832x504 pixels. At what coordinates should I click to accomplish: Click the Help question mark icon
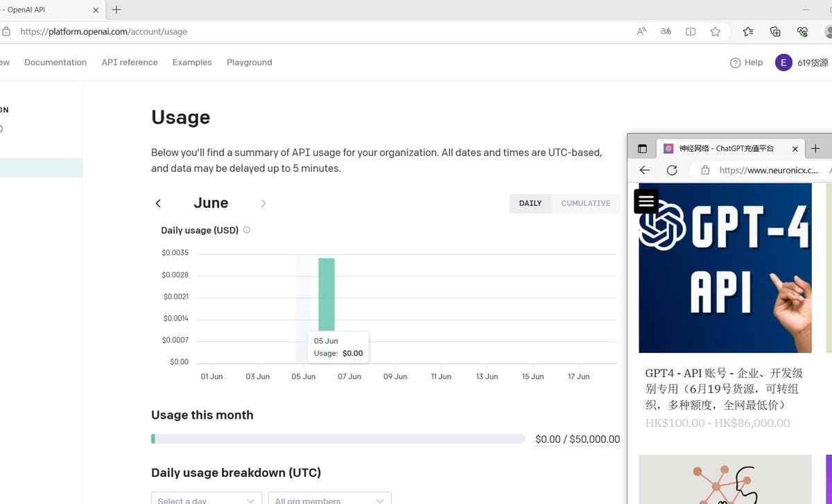[x=735, y=63]
